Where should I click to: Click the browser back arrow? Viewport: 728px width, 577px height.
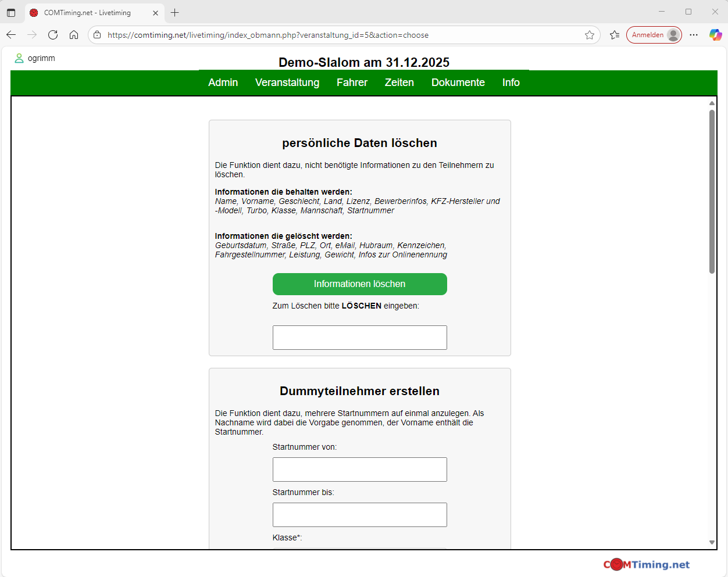tap(11, 35)
